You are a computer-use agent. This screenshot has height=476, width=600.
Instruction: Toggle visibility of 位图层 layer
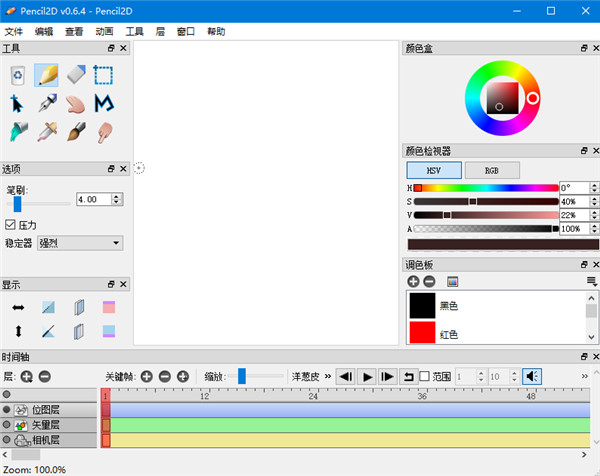pos(6,410)
